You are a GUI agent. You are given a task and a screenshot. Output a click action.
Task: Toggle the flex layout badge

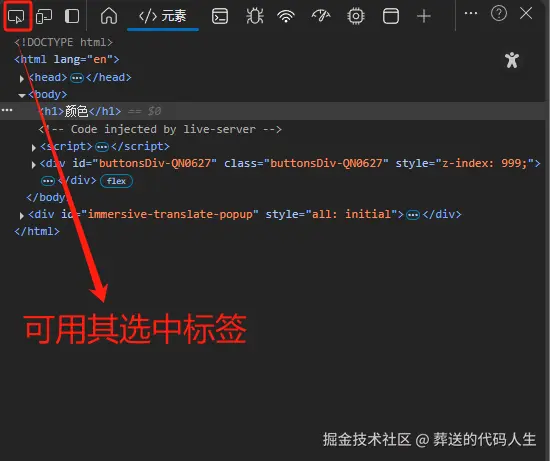(116, 181)
